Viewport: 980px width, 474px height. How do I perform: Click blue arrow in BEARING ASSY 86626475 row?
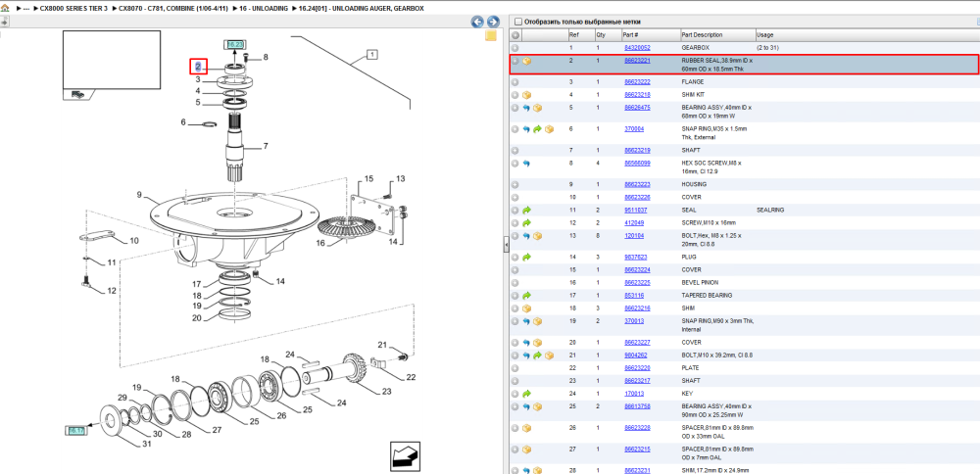coord(527,108)
